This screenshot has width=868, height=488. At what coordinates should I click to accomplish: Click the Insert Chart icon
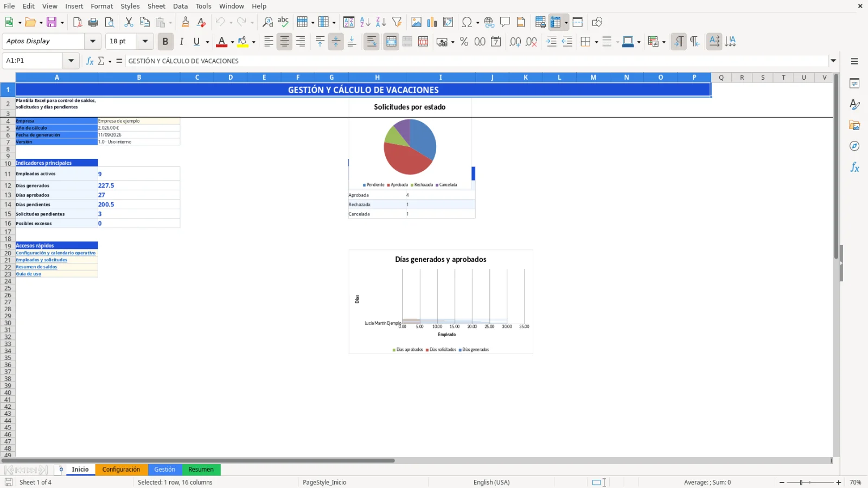pos(432,22)
